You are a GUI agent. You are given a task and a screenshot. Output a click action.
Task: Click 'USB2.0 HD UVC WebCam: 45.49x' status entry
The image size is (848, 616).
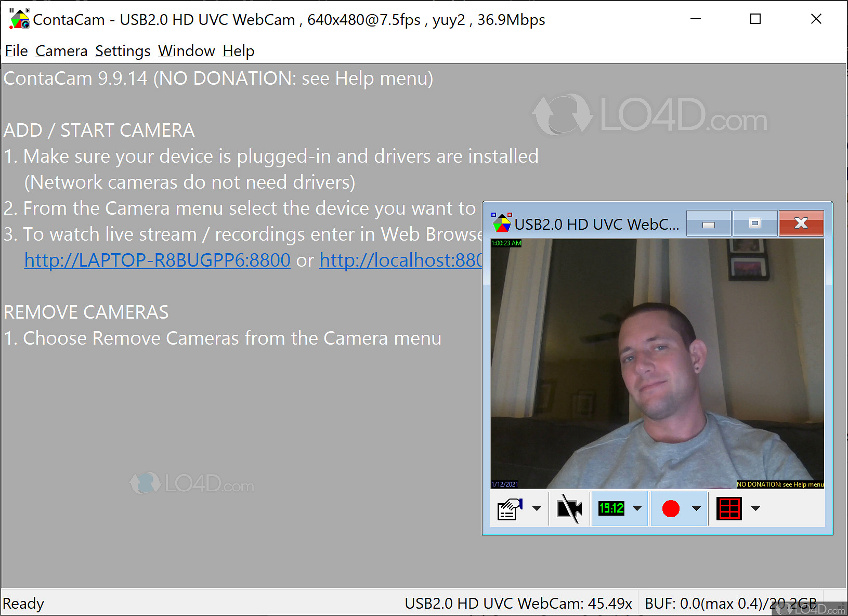click(518, 604)
